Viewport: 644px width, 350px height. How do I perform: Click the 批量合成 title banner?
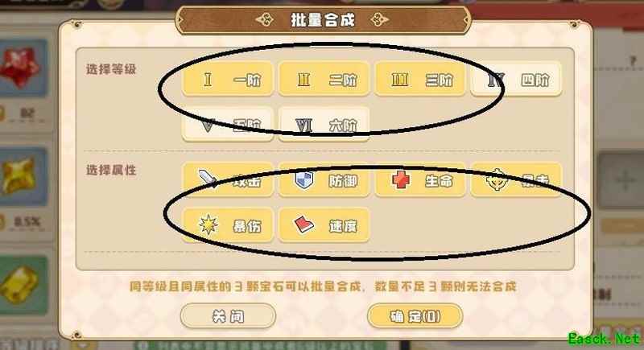click(323, 19)
